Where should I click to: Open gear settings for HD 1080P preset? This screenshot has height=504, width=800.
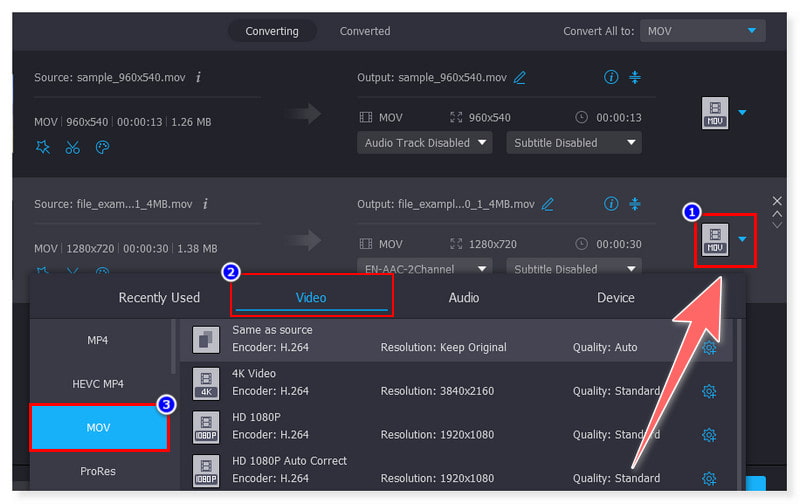pos(709,435)
